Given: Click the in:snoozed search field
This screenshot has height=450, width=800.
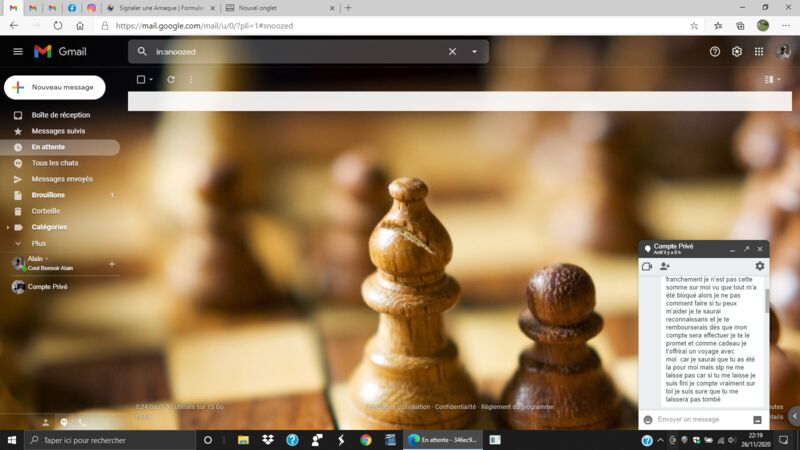Looking at the screenshot, I should (x=298, y=52).
